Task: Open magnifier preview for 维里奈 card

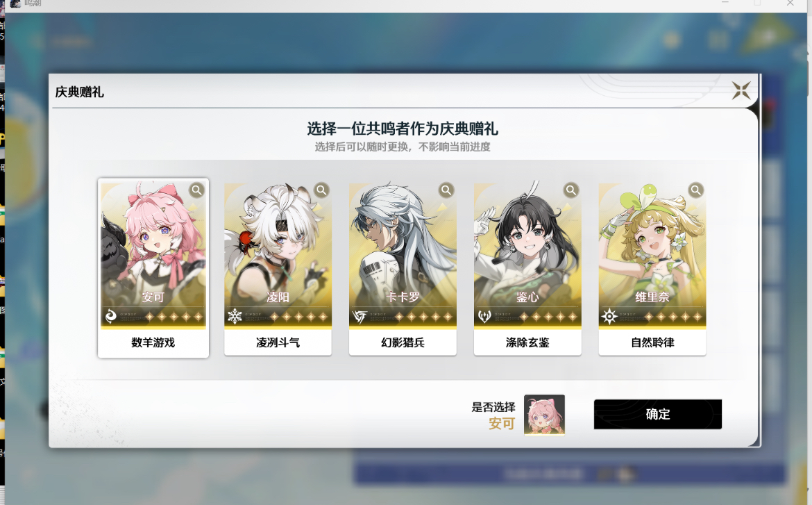Action: point(696,190)
